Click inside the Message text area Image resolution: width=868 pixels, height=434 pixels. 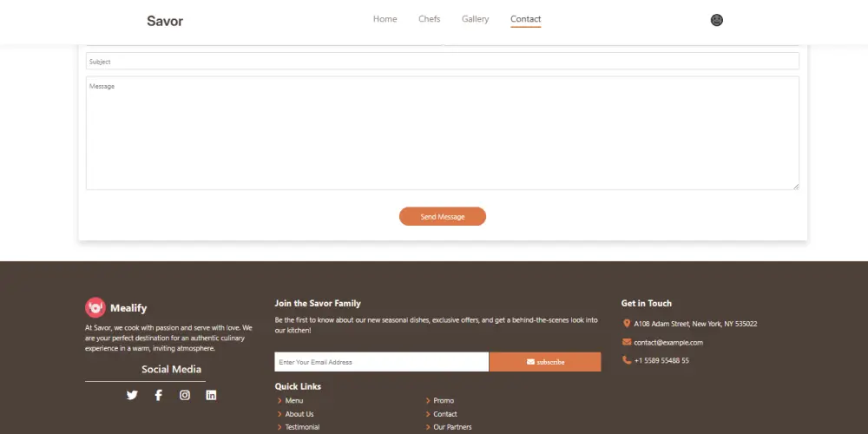(x=443, y=133)
